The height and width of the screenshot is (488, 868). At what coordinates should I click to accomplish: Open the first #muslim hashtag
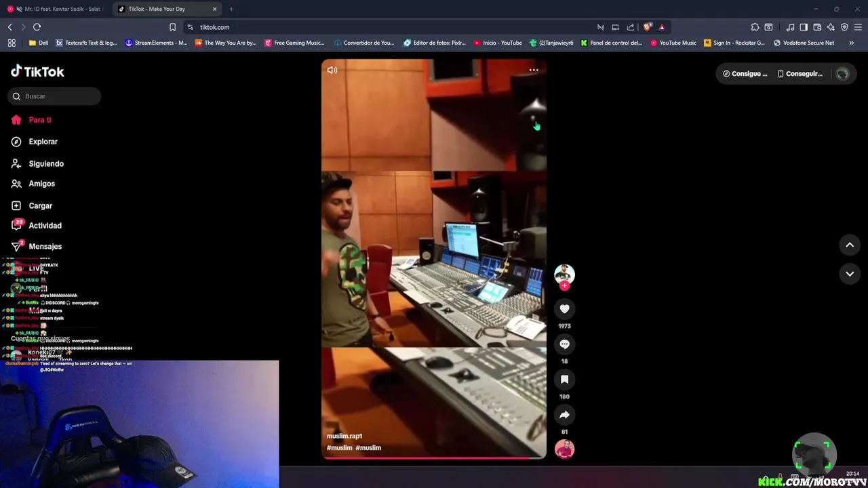pyautogui.click(x=339, y=448)
